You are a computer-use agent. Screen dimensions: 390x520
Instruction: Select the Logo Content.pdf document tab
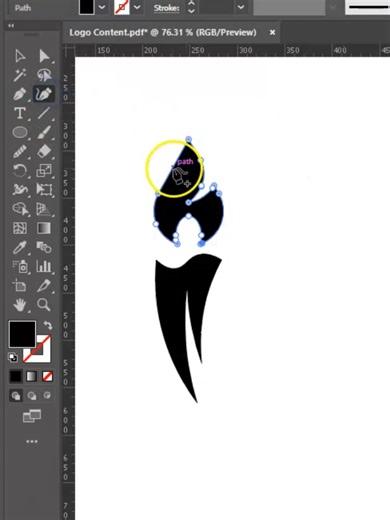[163, 32]
